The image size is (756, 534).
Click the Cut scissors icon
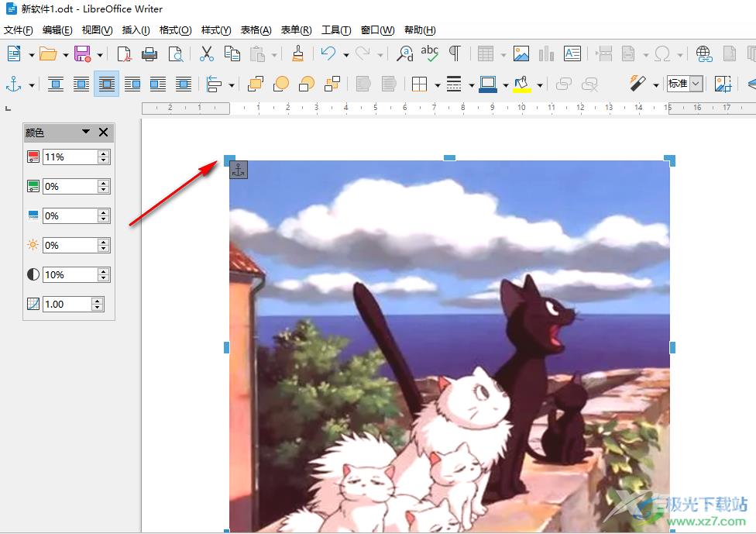206,53
